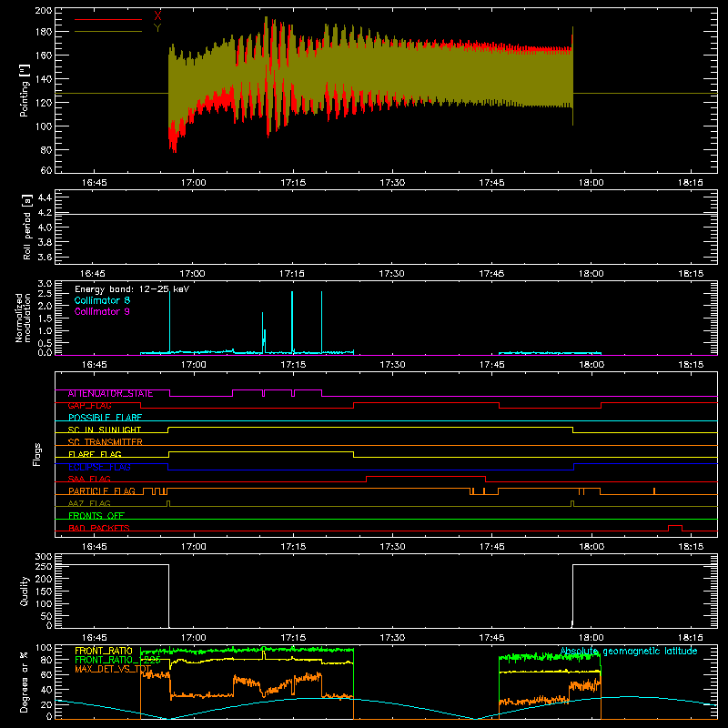Click the BAD_PACKETS flag label
This screenshot has width=728, height=728.
tap(99, 528)
